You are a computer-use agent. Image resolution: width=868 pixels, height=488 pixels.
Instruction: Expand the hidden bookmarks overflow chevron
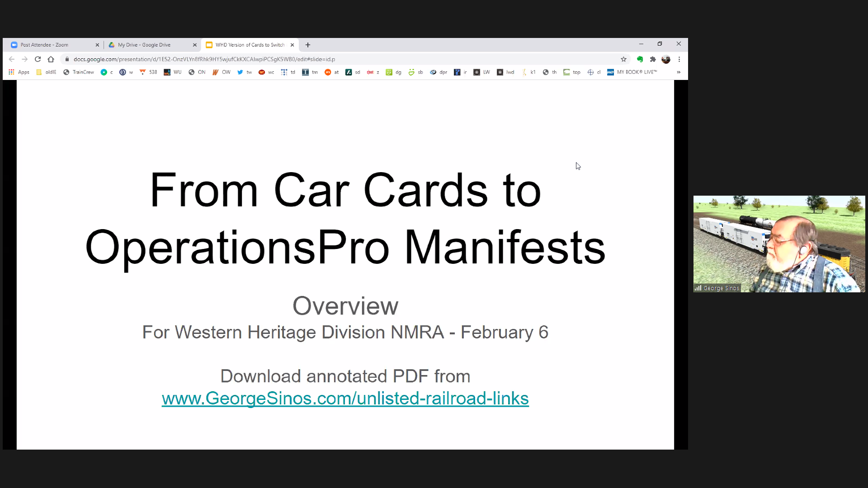pyautogui.click(x=679, y=72)
